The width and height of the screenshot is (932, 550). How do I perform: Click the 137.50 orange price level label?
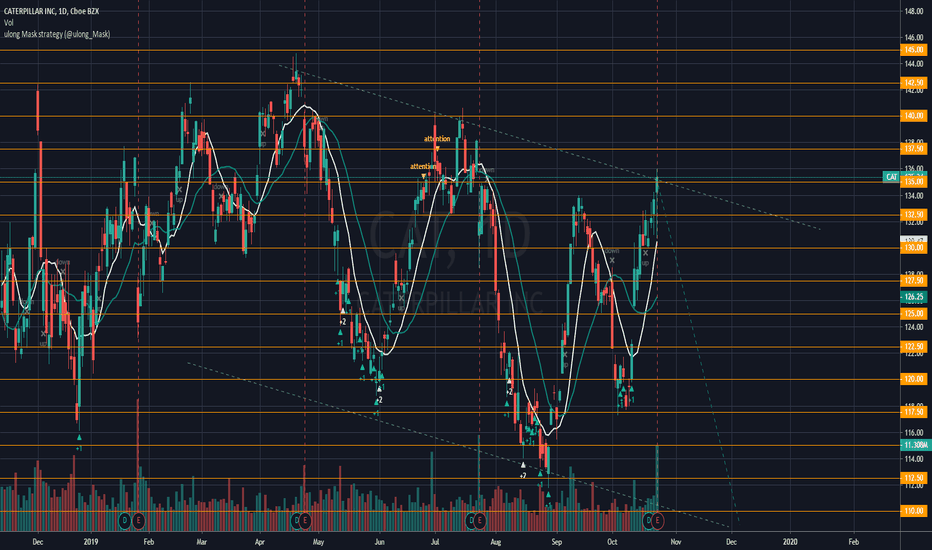(914, 149)
